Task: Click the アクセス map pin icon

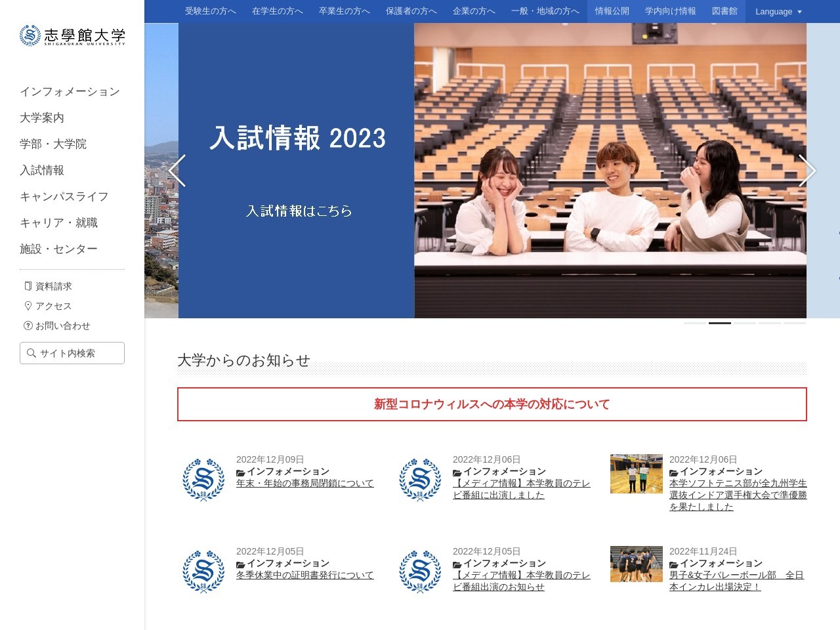Action: coord(28,306)
